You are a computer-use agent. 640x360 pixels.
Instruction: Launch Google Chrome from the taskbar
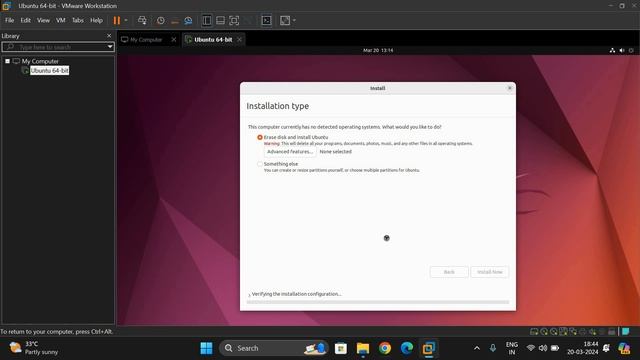pyautogui.click(x=385, y=348)
